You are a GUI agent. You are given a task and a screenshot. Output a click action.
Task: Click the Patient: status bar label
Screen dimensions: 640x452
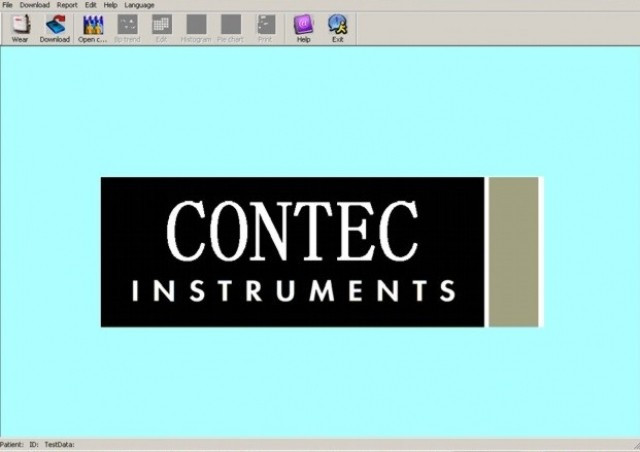click(11, 444)
